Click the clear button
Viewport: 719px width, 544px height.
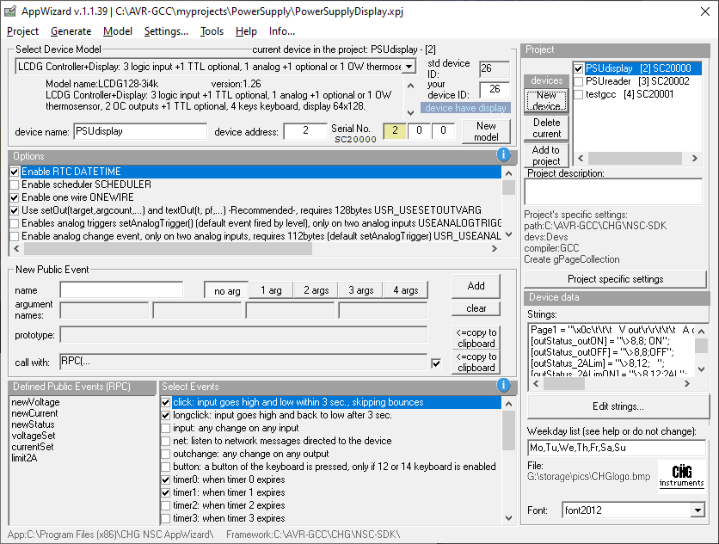[x=476, y=308]
